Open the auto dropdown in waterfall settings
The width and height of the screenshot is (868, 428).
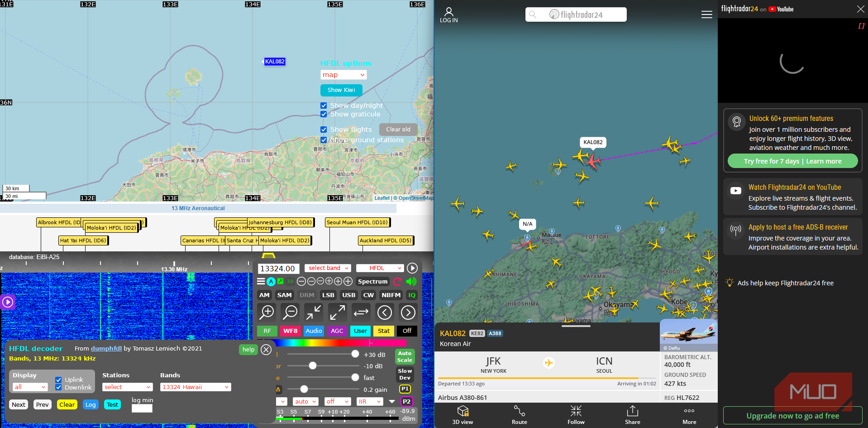coord(305,402)
